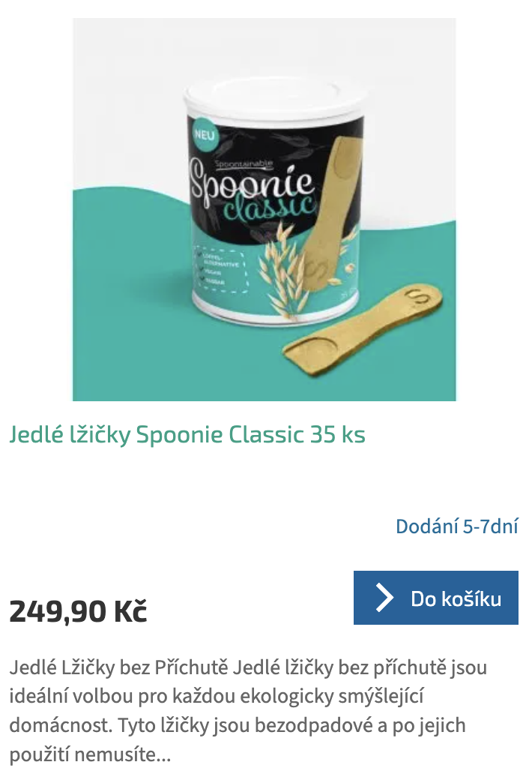The width and height of the screenshot is (532, 780).
Task: Click the product description paragraph
Action: tap(248, 711)
